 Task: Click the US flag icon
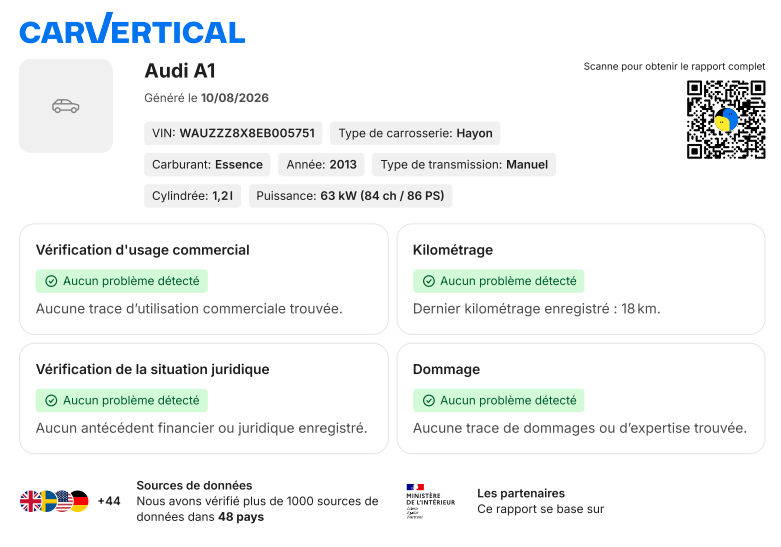64,501
